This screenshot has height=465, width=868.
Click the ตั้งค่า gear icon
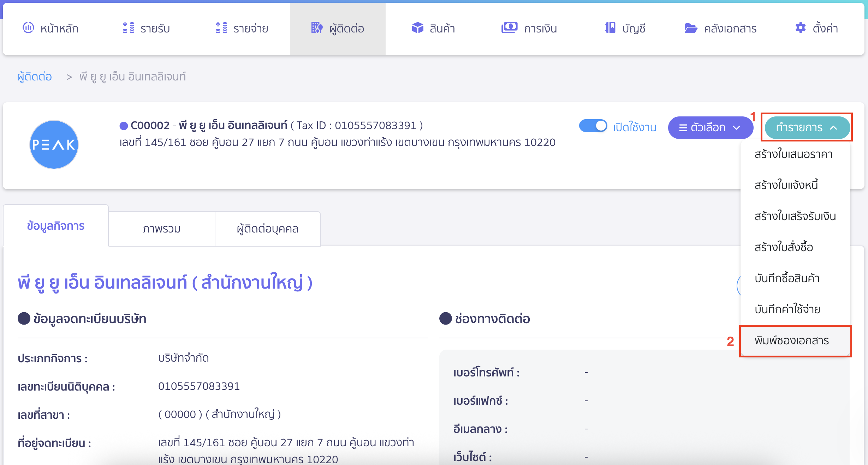(800, 28)
